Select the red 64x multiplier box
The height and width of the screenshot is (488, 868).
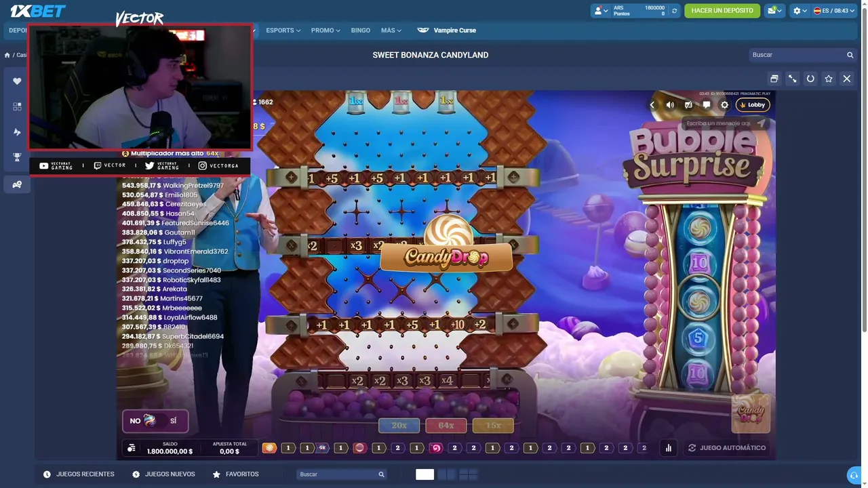(446, 426)
